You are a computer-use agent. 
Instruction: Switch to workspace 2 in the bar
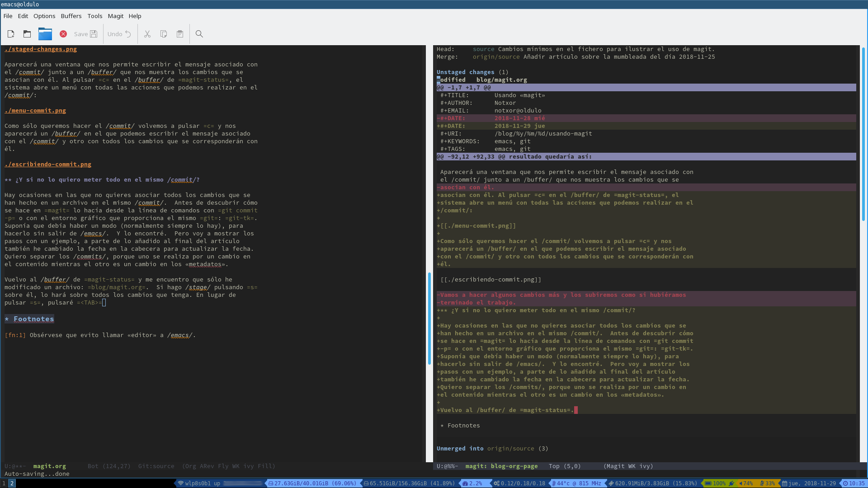(12, 483)
